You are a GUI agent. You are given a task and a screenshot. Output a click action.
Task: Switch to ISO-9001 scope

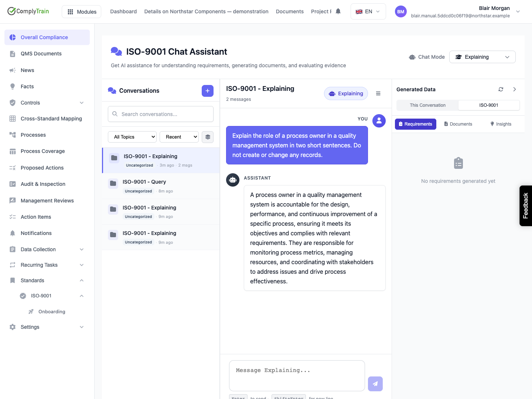(x=489, y=105)
